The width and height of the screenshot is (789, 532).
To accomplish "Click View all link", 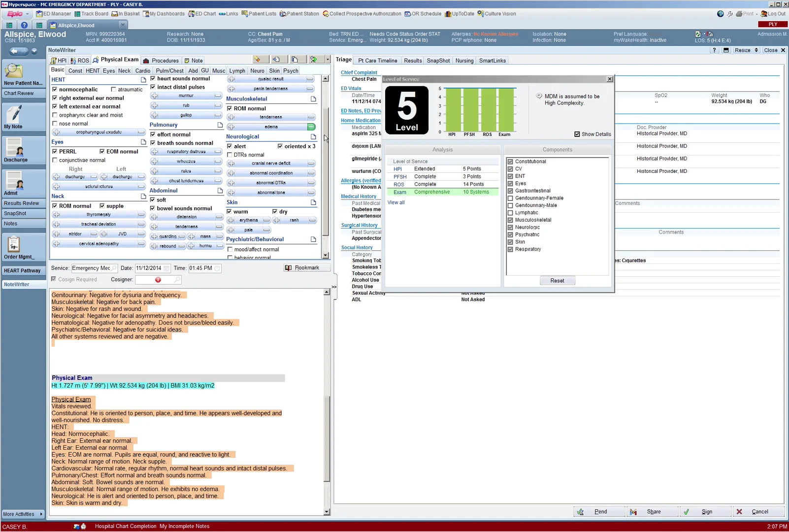I will point(396,202).
